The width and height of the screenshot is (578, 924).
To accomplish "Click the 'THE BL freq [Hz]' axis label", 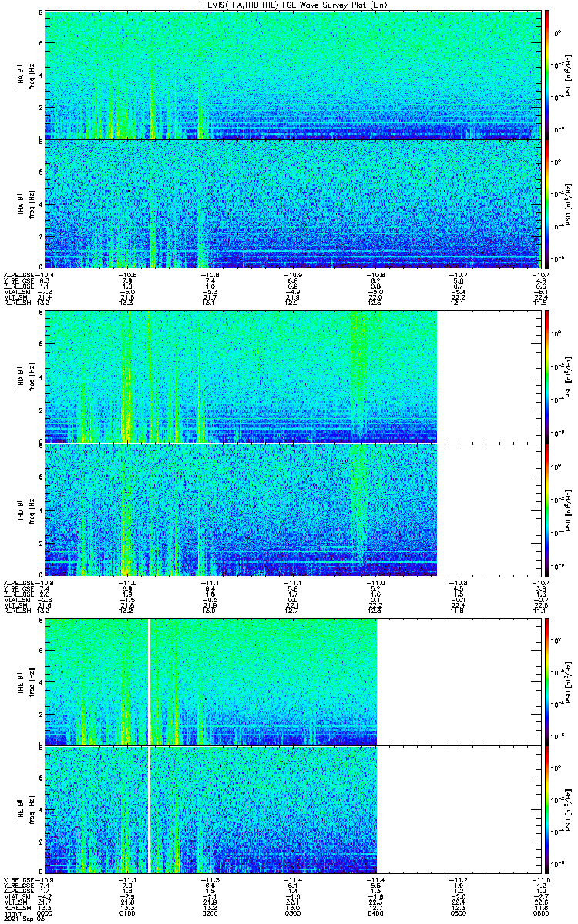I will 26,681.
